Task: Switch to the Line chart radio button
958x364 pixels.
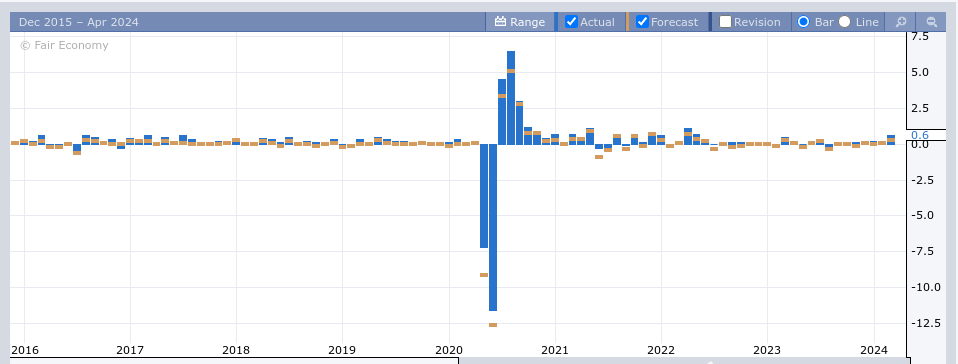Action: tap(844, 22)
